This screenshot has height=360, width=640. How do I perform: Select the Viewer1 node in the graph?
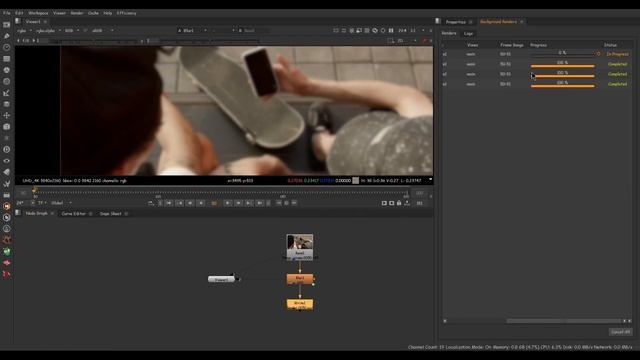click(x=221, y=279)
